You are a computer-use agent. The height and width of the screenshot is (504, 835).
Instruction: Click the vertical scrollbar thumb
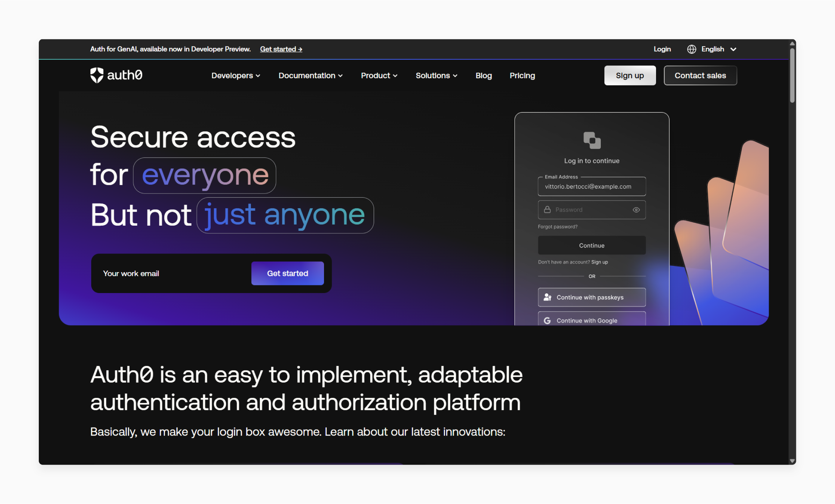(x=792, y=75)
